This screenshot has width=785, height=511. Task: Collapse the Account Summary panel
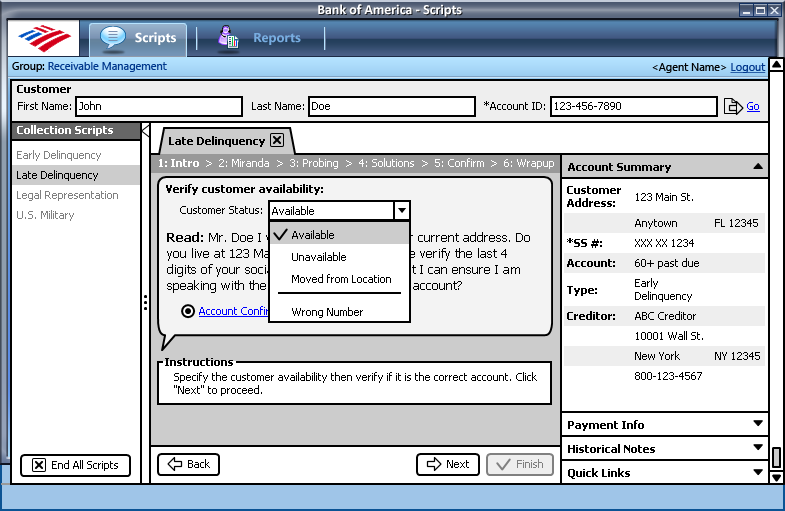pyautogui.click(x=758, y=167)
